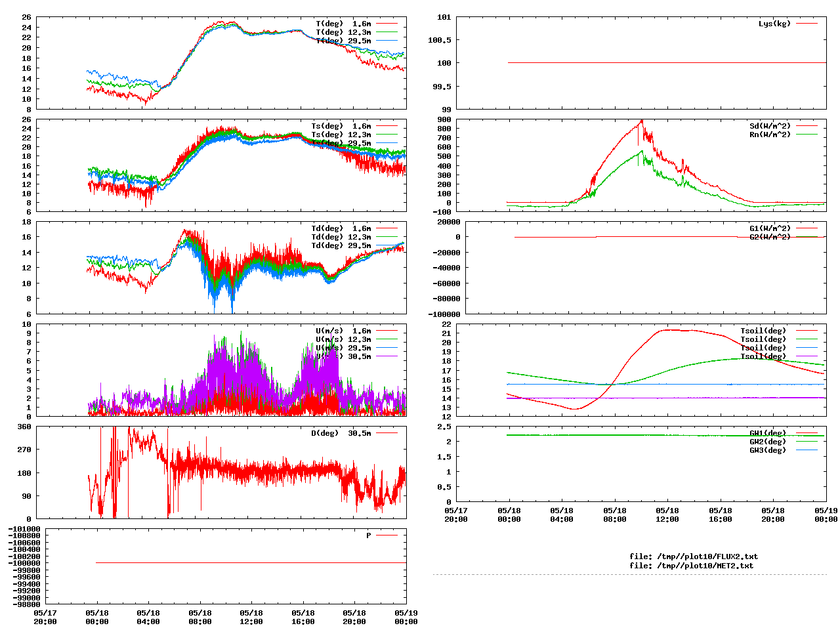Viewport: 840px width, 630px height.
Task: Click the "Td(deg) 1.6m" legend label
Action: (341, 228)
